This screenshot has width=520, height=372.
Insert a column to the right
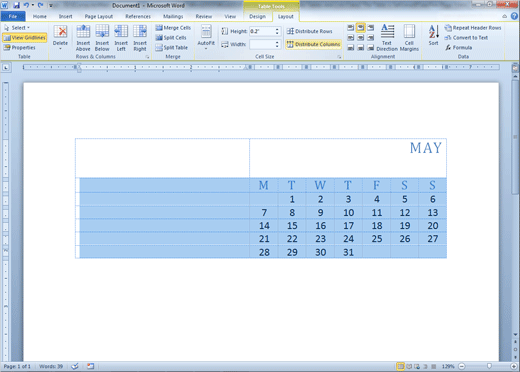point(140,38)
